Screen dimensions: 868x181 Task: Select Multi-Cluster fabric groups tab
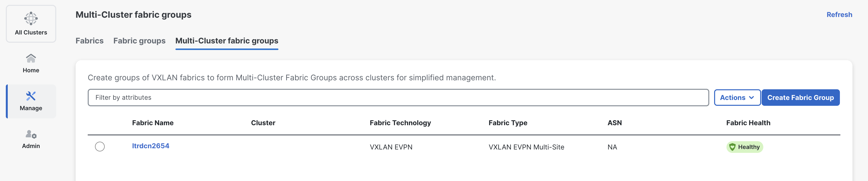click(227, 41)
